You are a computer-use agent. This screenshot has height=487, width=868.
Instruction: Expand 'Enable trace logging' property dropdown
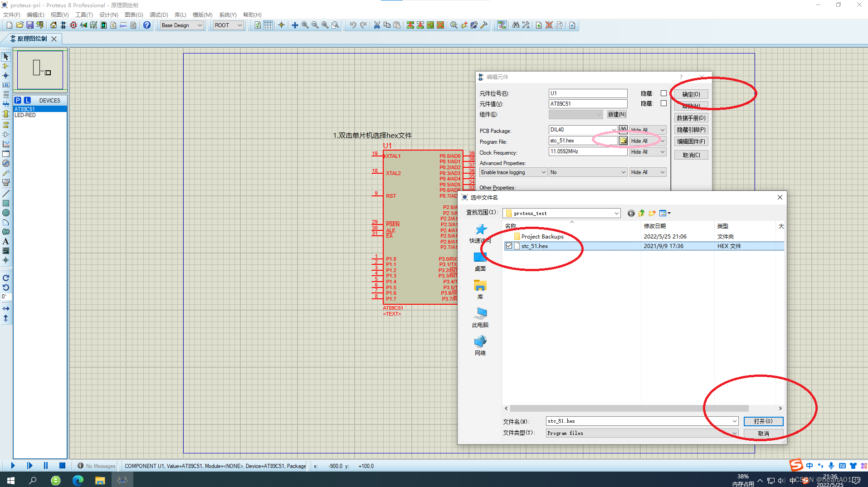pyautogui.click(x=513, y=172)
